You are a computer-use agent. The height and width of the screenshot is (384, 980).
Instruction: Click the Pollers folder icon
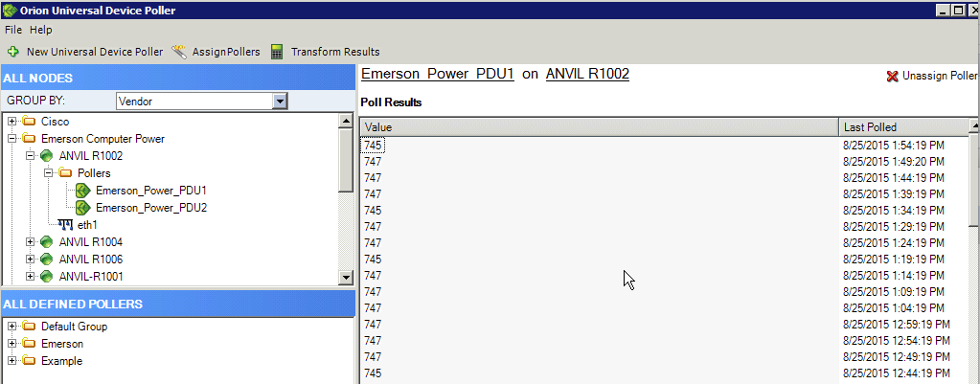66,173
